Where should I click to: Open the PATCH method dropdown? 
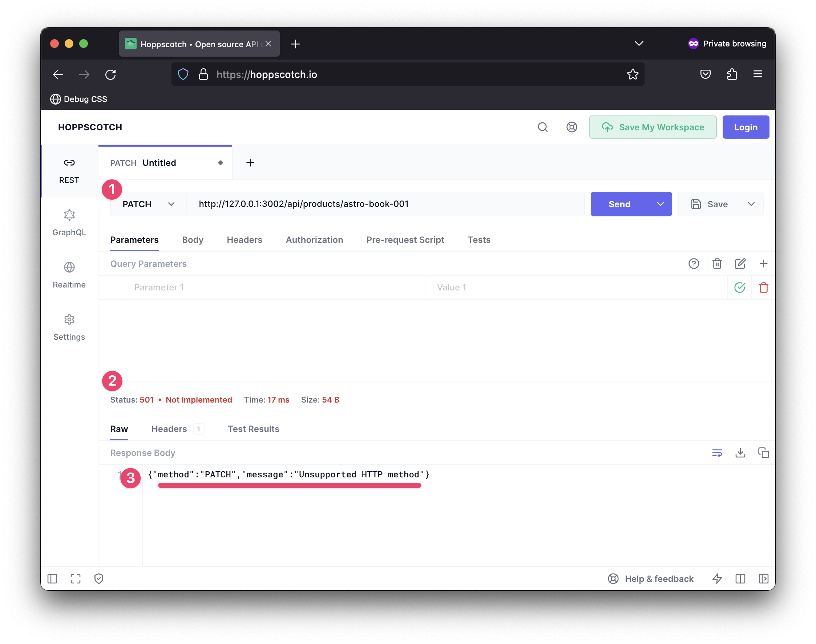148,204
